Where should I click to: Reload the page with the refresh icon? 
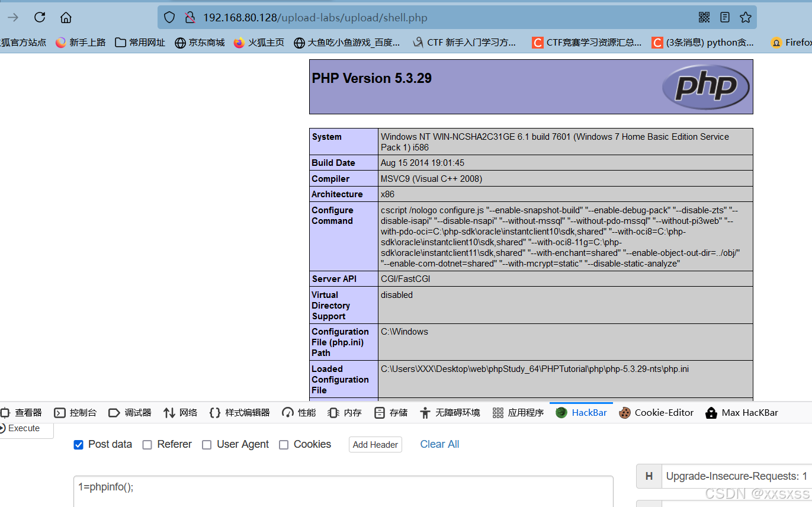[40, 17]
